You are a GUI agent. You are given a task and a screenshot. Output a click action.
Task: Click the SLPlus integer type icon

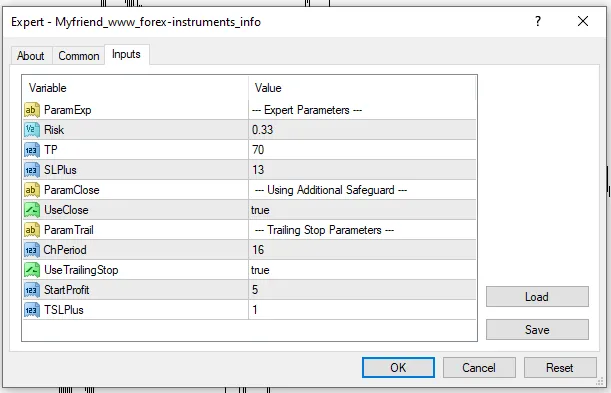pyautogui.click(x=32, y=170)
